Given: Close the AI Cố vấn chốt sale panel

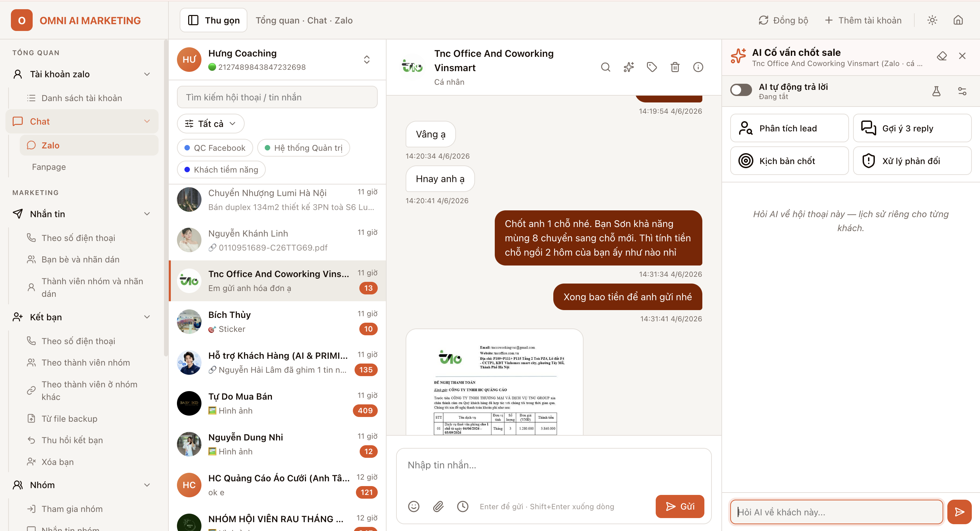Looking at the screenshot, I should 963,56.
